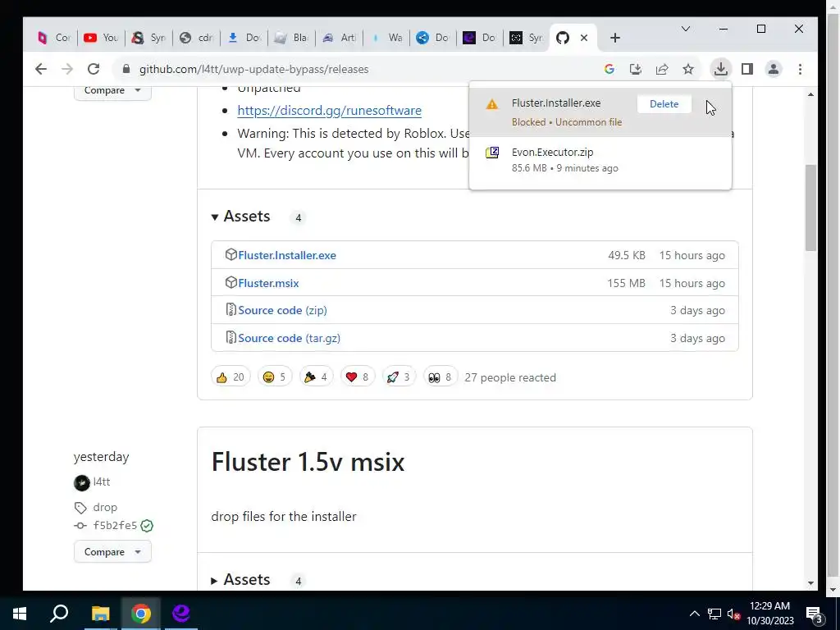Open File Explorer from taskbar
Screen dimensions: 840x630
(100, 614)
